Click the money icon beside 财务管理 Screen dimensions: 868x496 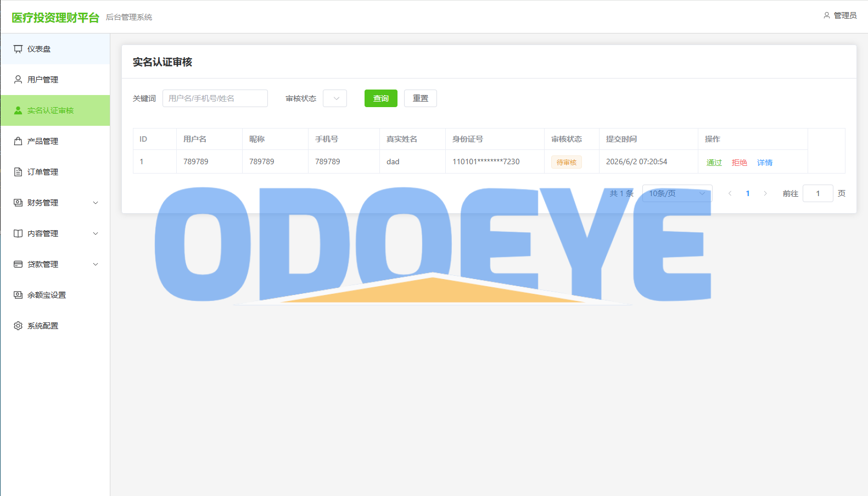(x=18, y=203)
